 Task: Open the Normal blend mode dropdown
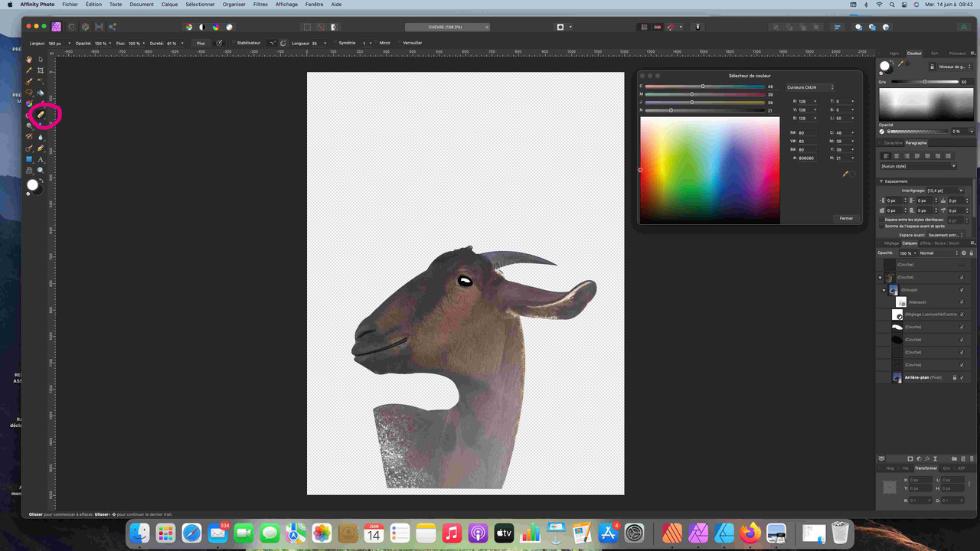click(x=938, y=253)
